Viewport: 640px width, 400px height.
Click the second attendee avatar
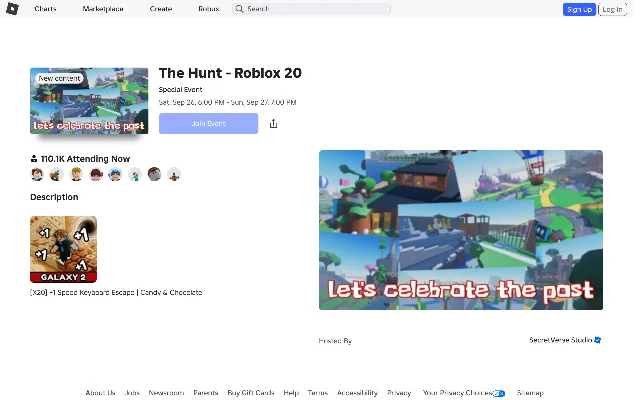tap(56, 174)
